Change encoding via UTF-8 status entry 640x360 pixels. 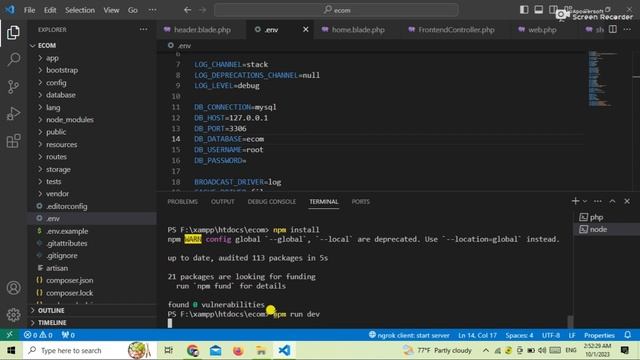coord(551,335)
